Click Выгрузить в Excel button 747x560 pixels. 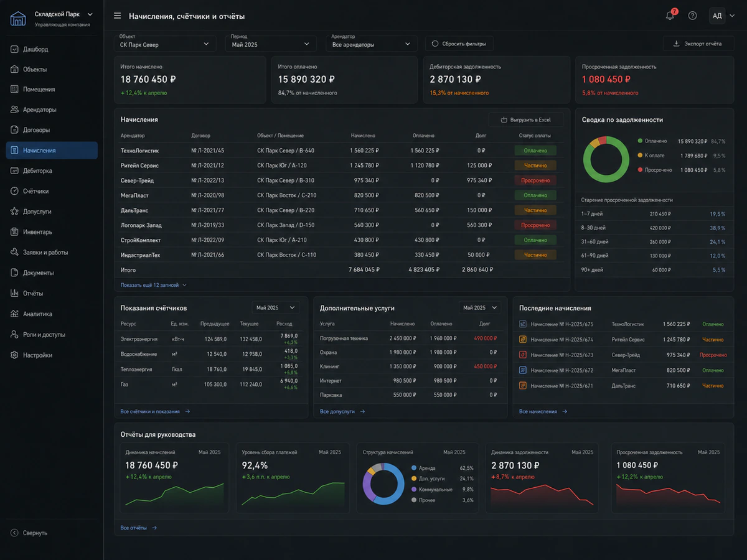click(x=526, y=119)
